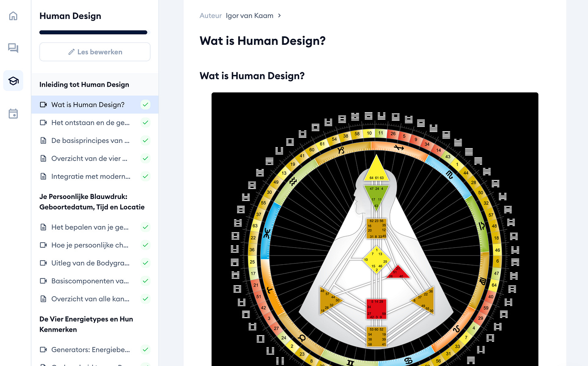This screenshot has width=588, height=366.
Task: Toggle checkmark for Het ontstaan en de ge...
Action: [x=145, y=123]
